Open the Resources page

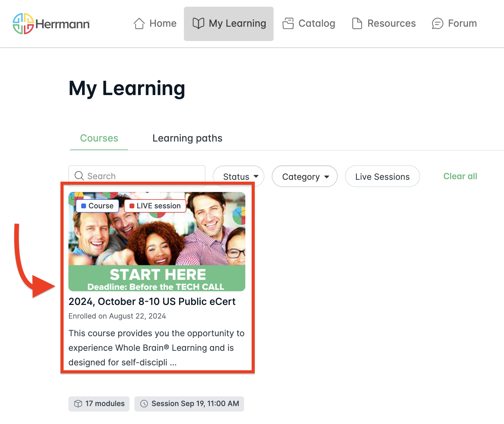pyautogui.click(x=384, y=23)
